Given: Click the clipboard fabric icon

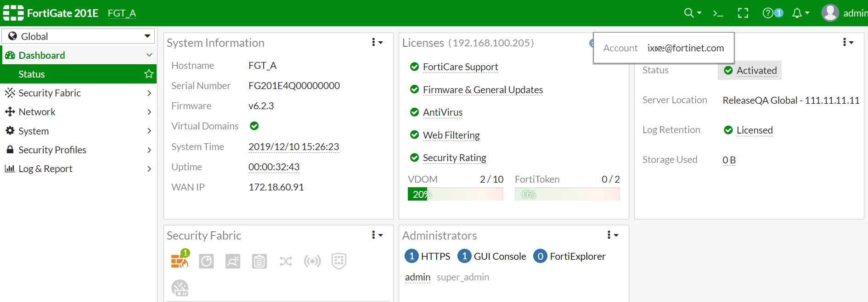Looking at the screenshot, I should (259, 261).
